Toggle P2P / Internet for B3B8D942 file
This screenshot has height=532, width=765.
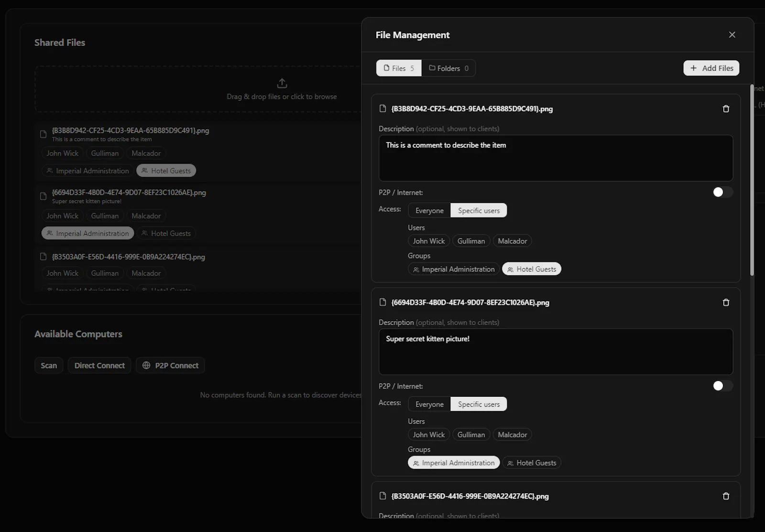pos(722,192)
